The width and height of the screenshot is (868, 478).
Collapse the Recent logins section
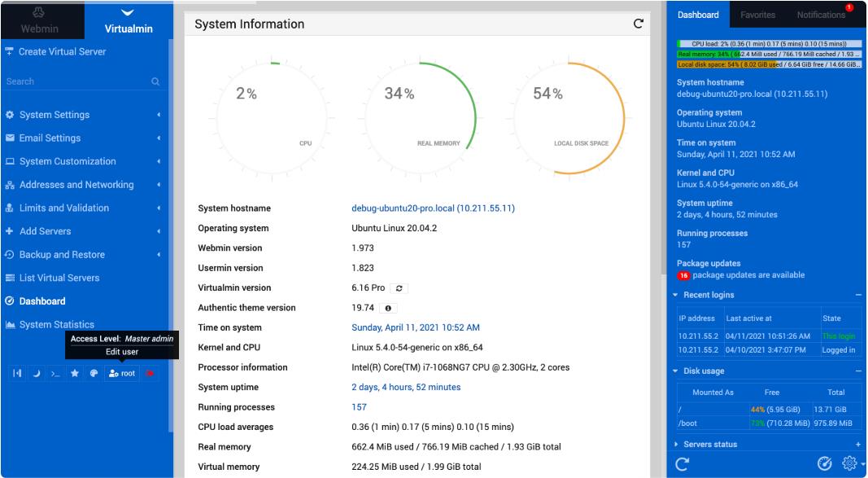(x=858, y=295)
